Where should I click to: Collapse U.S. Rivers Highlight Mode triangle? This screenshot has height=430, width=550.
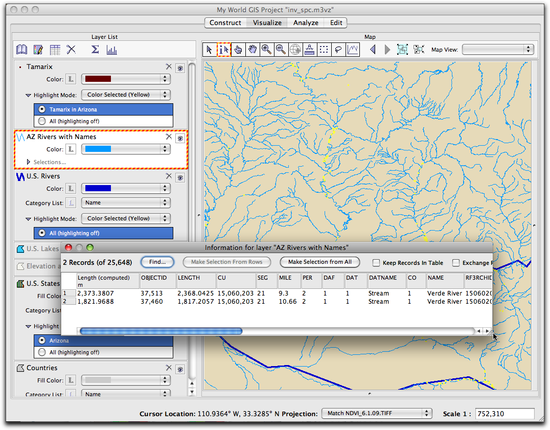28,219
